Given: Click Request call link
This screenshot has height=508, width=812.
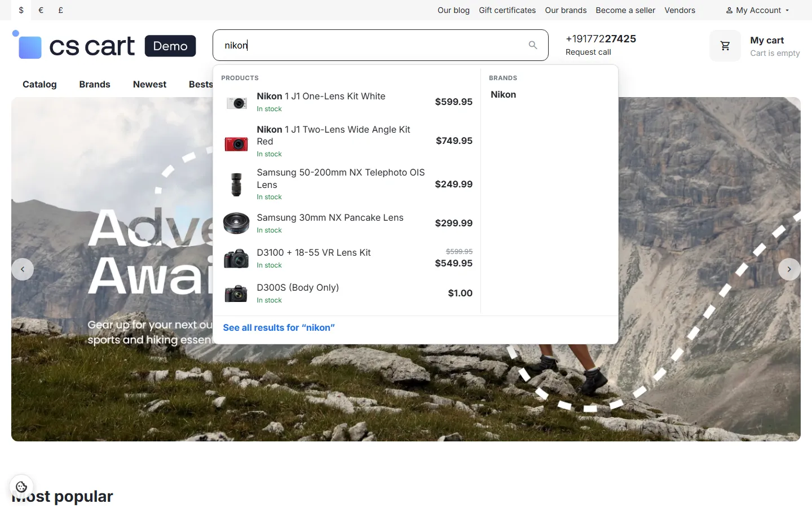Looking at the screenshot, I should pyautogui.click(x=588, y=52).
